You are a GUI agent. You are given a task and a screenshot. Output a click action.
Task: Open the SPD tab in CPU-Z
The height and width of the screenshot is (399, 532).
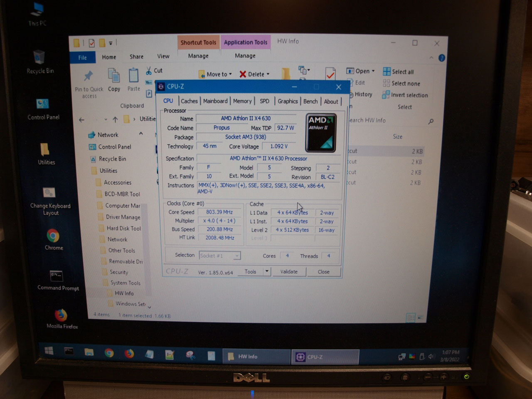coord(264,101)
